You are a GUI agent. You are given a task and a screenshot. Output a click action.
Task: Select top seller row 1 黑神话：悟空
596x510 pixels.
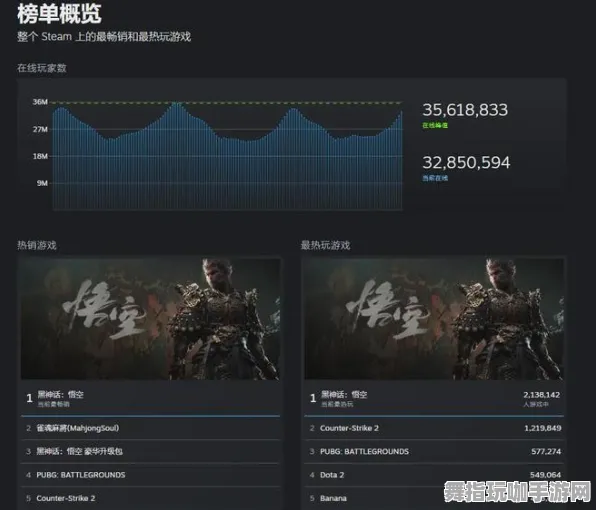point(150,398)
